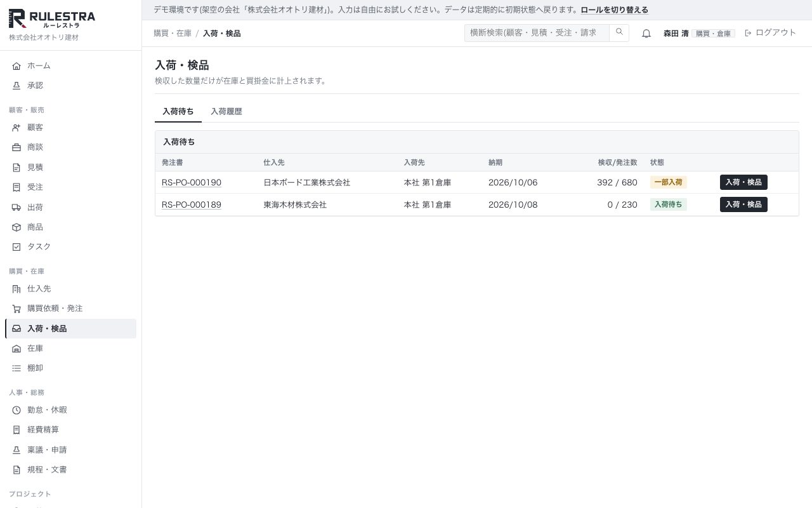
Task: Click the 購買・在庫 breadcrumb
Action: 173,34
